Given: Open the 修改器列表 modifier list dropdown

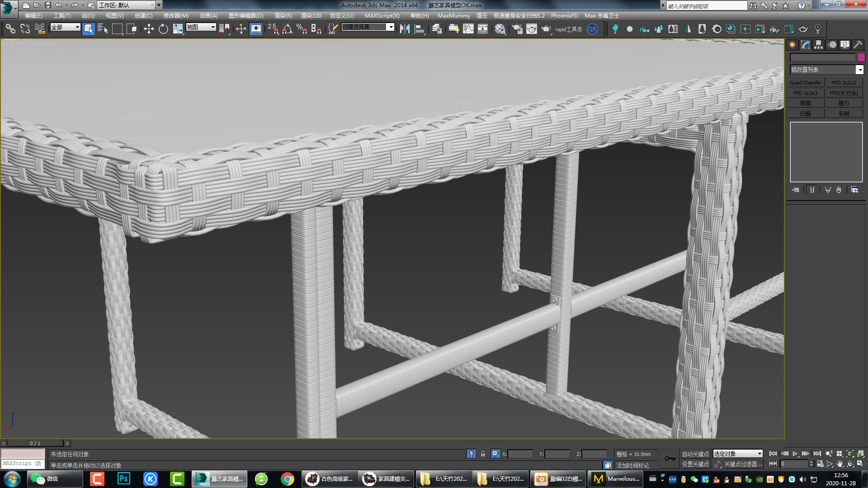Looking at the screenshot, I should click(x=860, y=70).
